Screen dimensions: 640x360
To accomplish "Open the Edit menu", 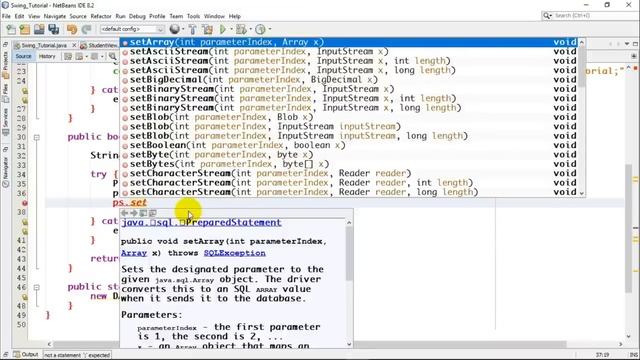I will pyautogui.click(x=19, y=16).
